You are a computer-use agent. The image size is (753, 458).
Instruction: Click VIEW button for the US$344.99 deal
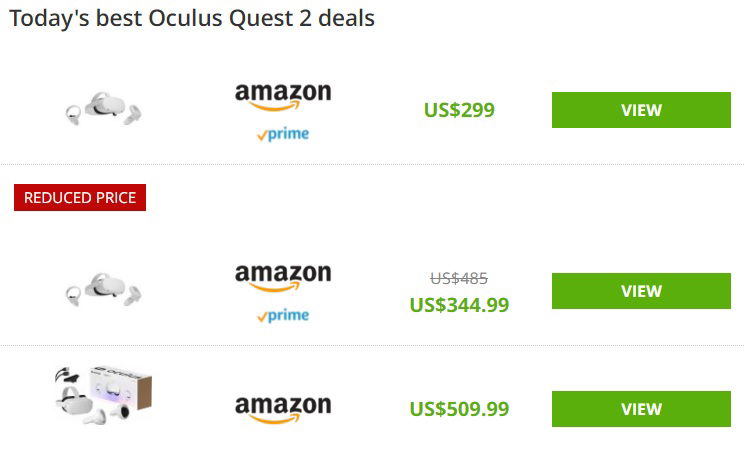tap(641, 291)
